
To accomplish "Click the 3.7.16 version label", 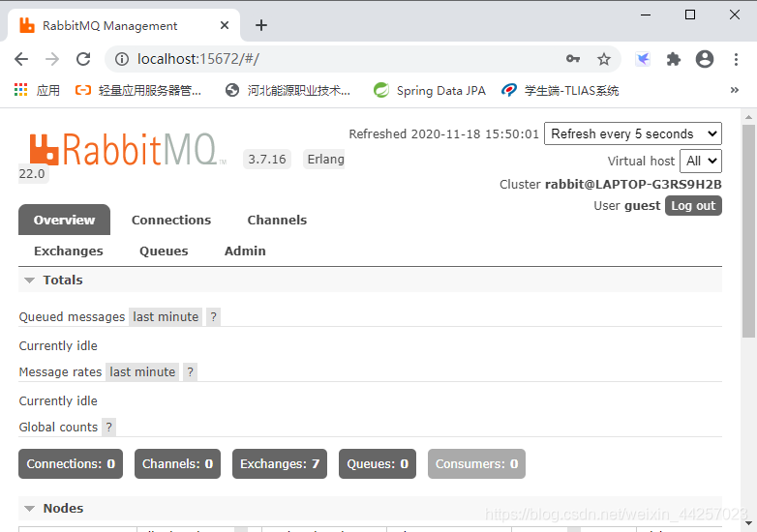I will coord(267,160).
